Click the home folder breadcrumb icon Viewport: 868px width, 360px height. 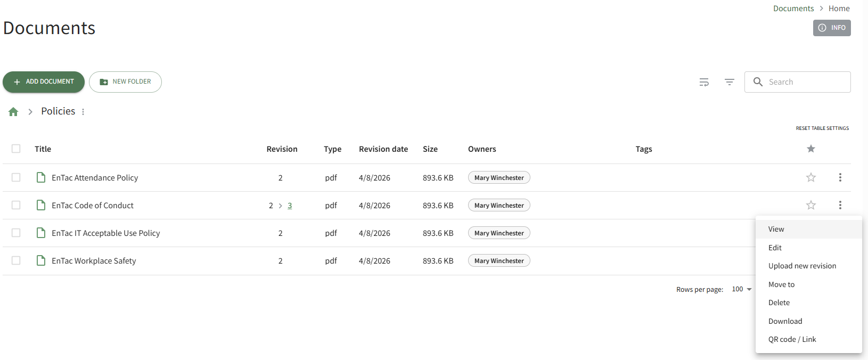[13, 111]
